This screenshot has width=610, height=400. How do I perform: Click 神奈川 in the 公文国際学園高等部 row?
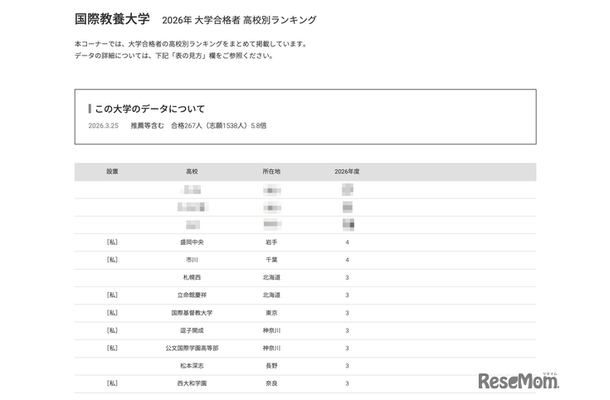[271, 348]
